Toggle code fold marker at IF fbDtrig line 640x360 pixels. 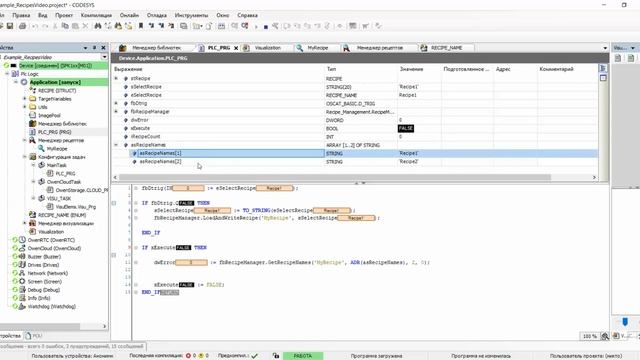[114, 203]
